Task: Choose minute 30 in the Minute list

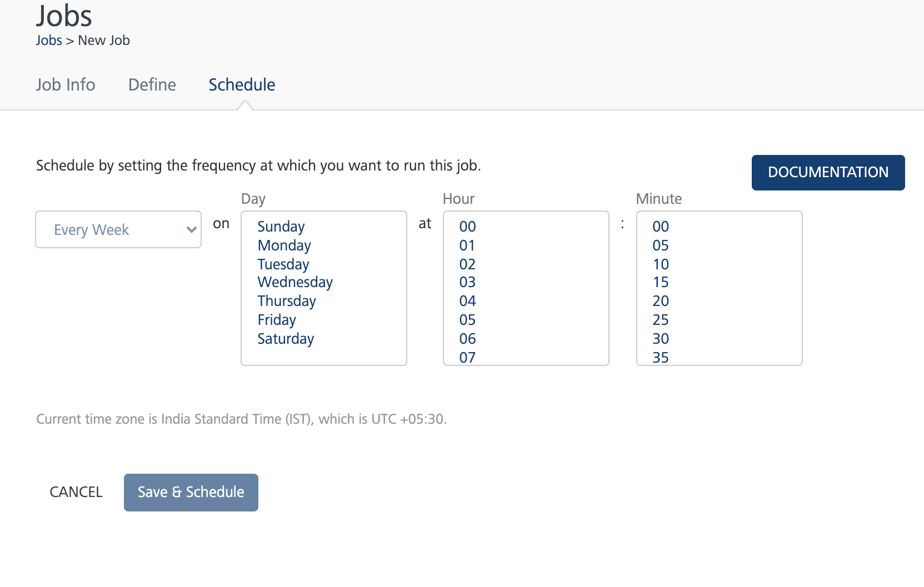Action: 661,339
